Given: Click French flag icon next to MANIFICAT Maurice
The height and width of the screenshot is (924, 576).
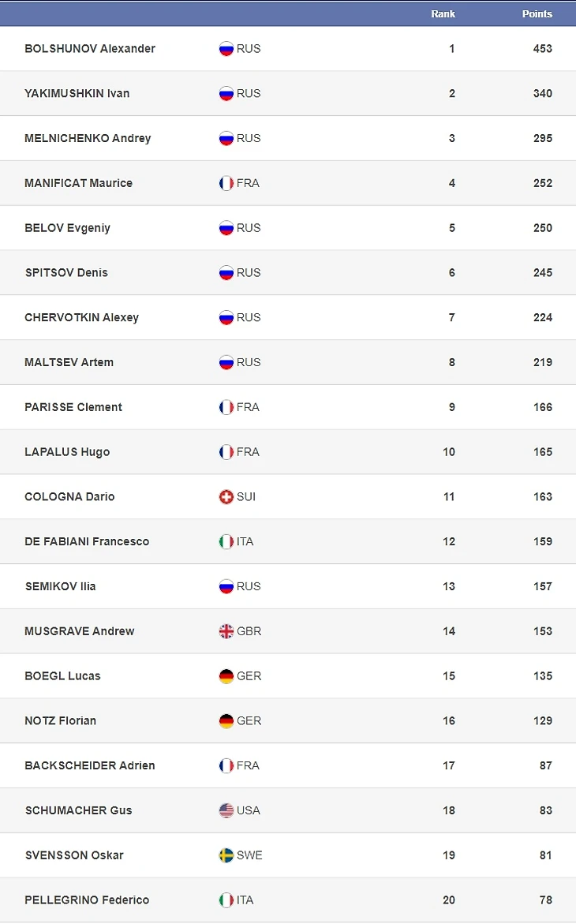Looking at the screenshot, I should tap(226, 183).
